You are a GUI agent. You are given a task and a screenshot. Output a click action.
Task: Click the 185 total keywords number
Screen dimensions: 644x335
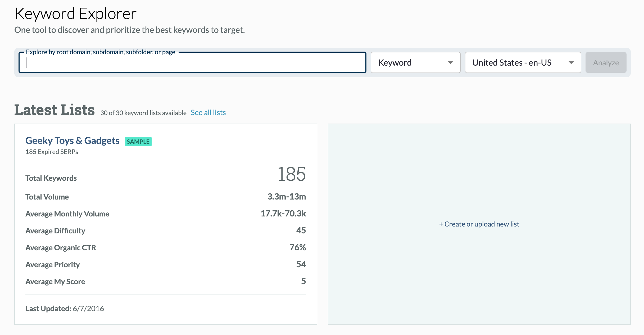pyautogui.click(x=291, y=174)
